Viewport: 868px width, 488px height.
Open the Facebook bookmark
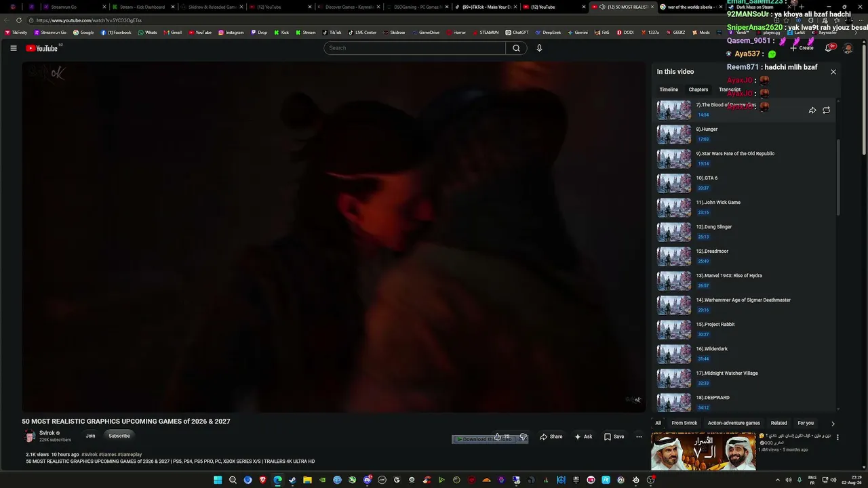click(x=116, y=33)
